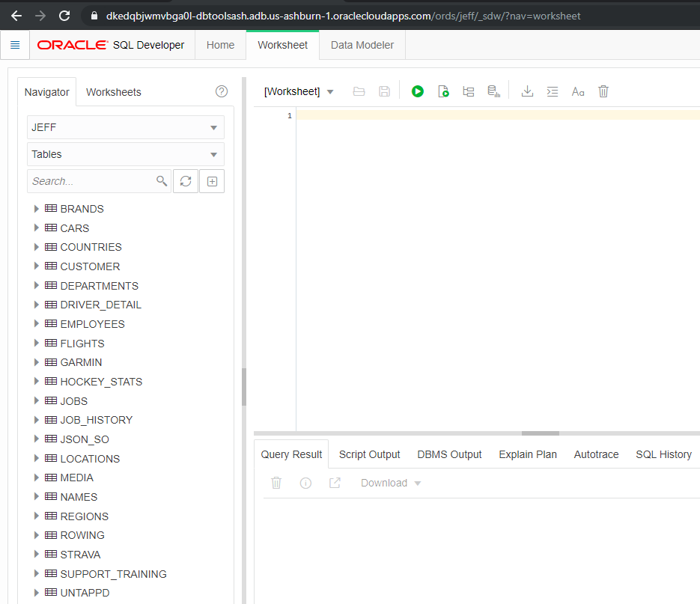
Task: Expand the CARS table node
Action: click(37, 228)
